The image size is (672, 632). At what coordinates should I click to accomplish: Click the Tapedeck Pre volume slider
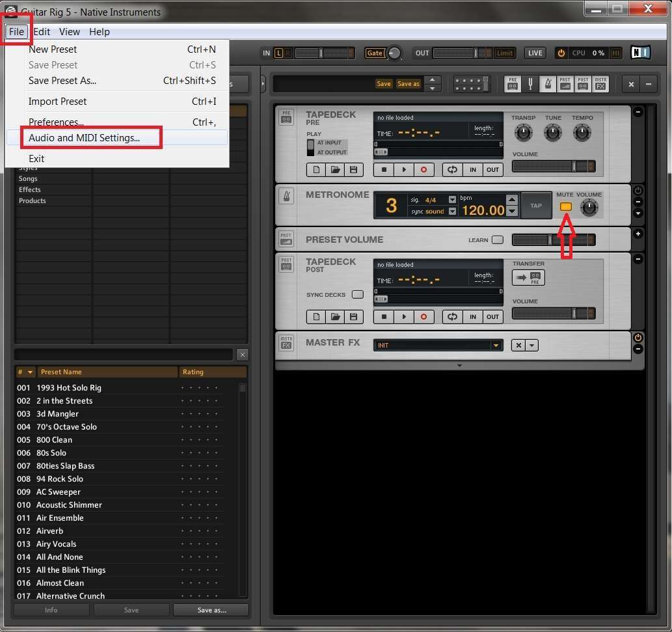pyautogui.click(x=554, y=167)
